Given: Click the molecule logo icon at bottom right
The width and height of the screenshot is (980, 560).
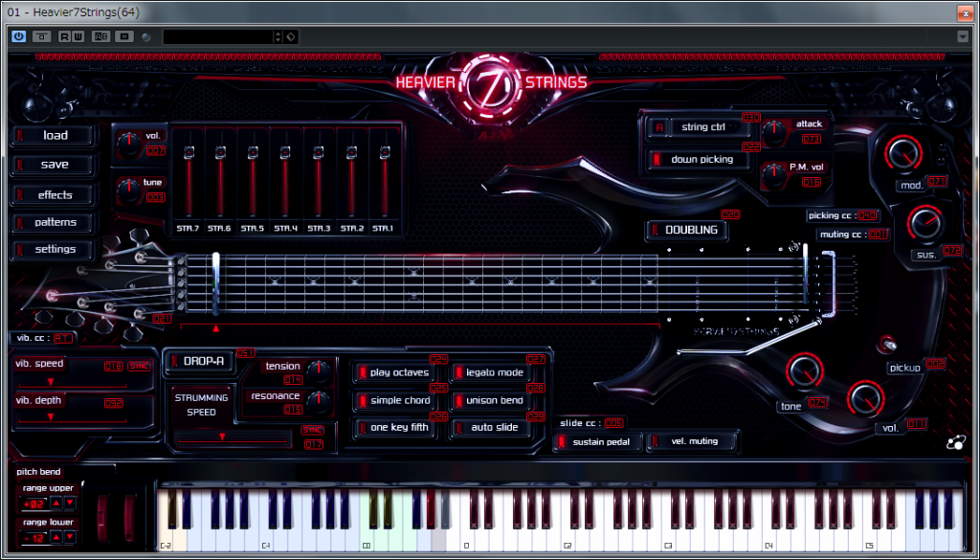Looking at the screenshot, I should click(956, 442).
